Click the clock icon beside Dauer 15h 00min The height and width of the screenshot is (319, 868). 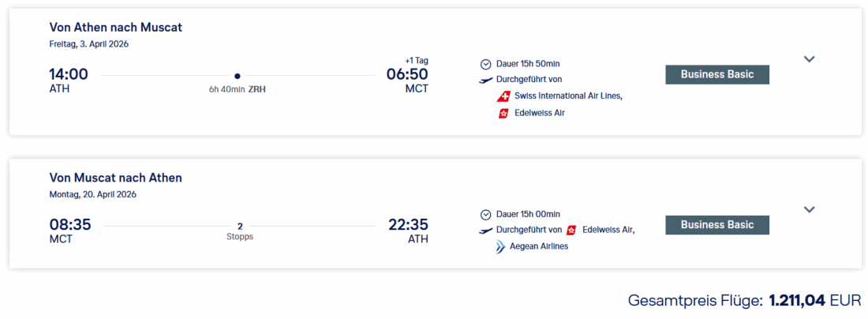(485, 214)
